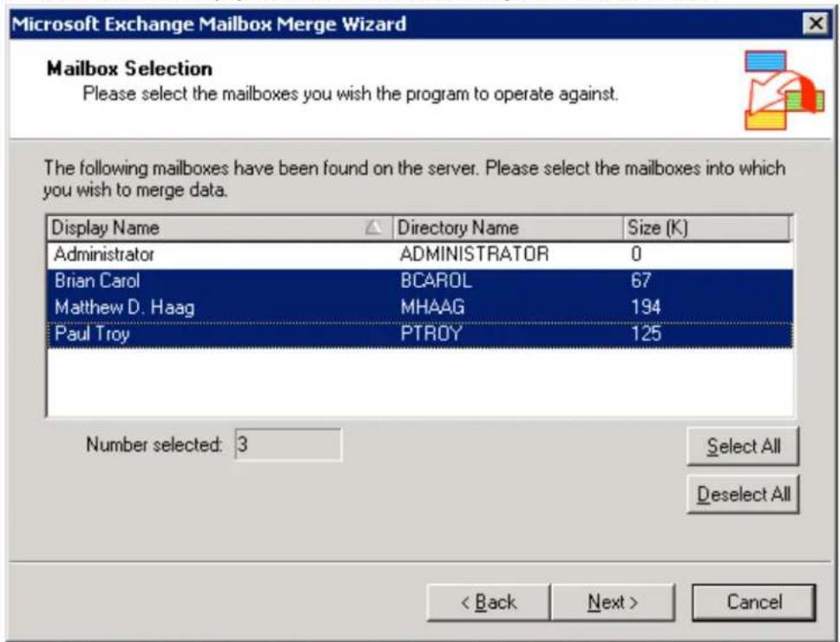Click the Deselect All button

coord(743,495)
